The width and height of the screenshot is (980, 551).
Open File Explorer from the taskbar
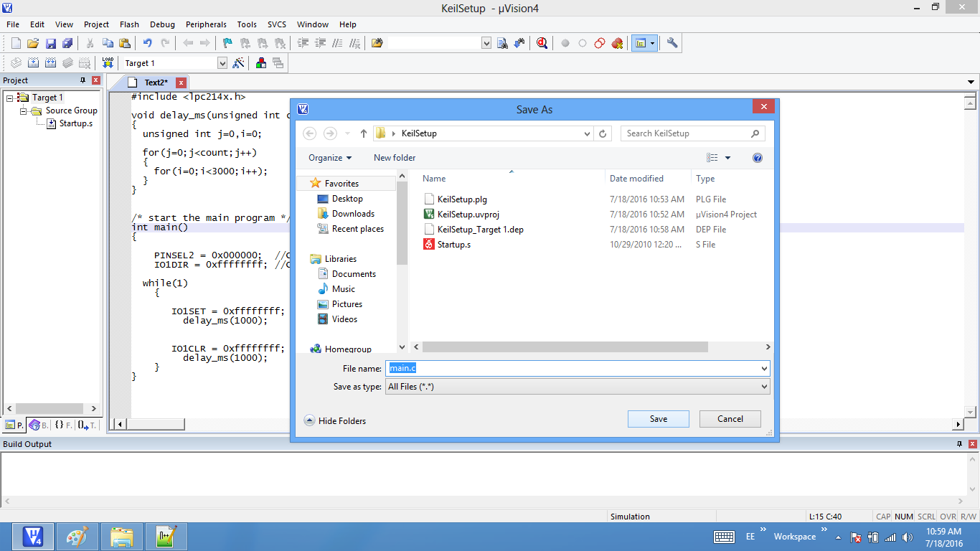pos(121,536)
